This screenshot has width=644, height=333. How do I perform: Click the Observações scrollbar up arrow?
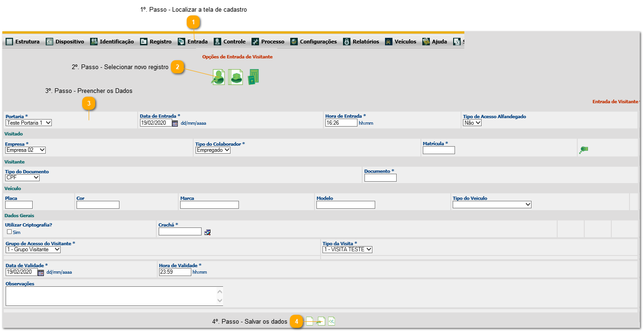(220, 291)
